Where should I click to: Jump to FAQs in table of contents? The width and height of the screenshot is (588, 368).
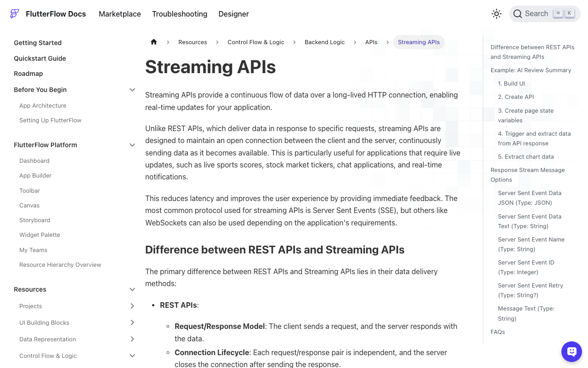(498, 332)
